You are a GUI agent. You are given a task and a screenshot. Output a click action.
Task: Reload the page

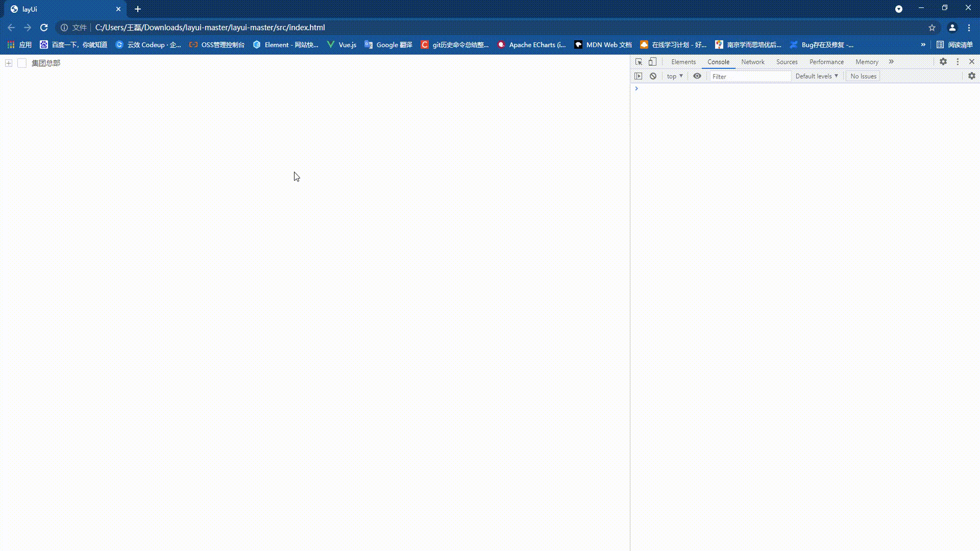44,28
